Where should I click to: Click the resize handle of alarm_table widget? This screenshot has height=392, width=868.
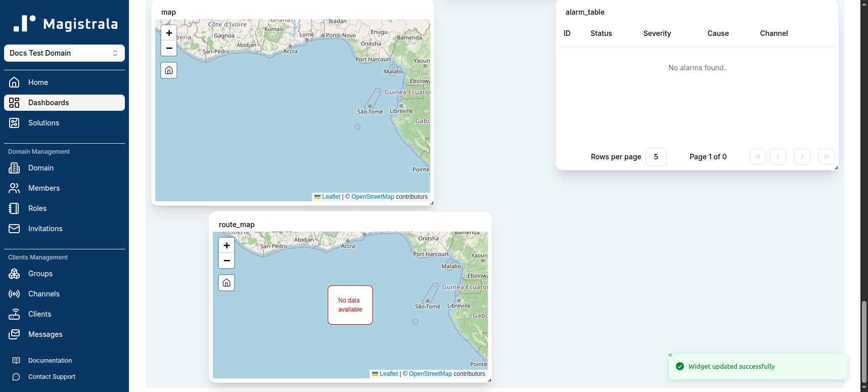point(836,167)
